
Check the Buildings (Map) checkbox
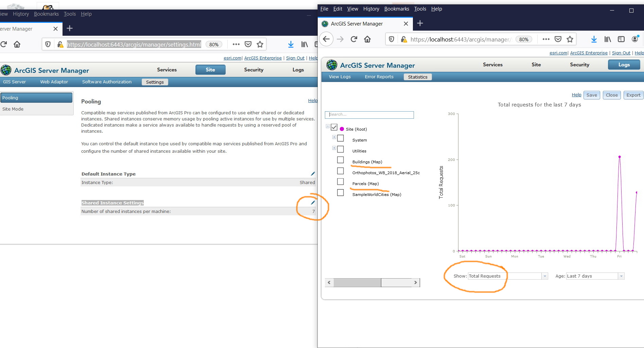tap(341, 160)
